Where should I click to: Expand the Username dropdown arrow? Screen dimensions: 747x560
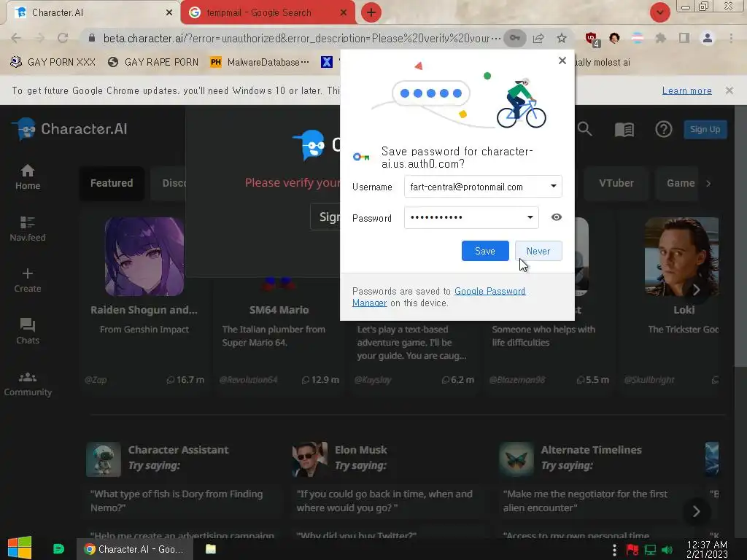554,186
